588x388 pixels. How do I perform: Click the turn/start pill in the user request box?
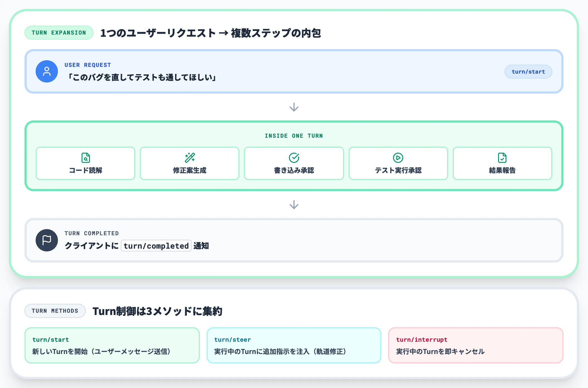(x=528, y=72)
